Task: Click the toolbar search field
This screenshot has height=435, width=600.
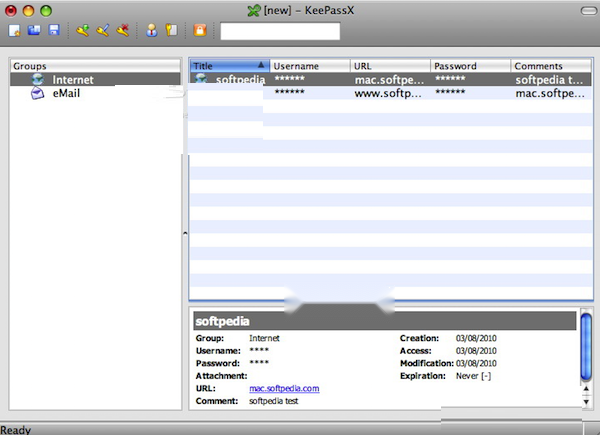Action: (x=280, y=31)
